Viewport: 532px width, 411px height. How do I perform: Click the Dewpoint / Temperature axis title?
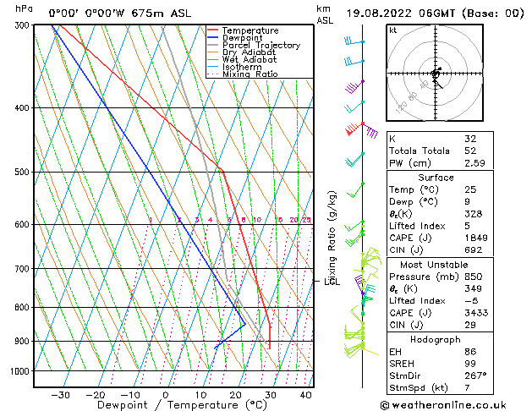[182, 405]
